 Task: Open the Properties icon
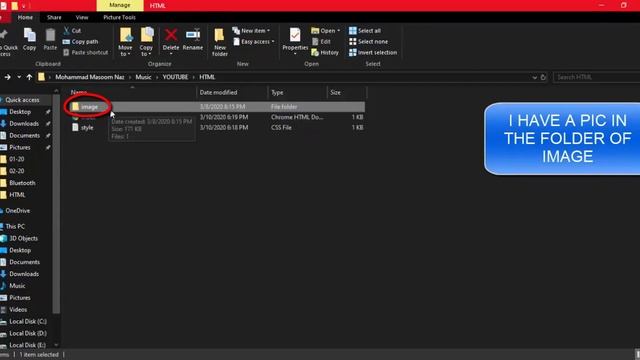point(295,36)
